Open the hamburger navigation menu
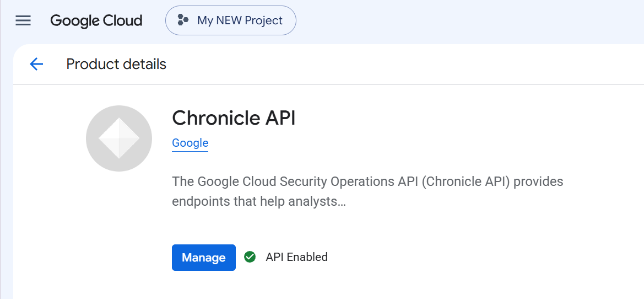The width and height of the screenshot is (644, 299). click(23, 20)
